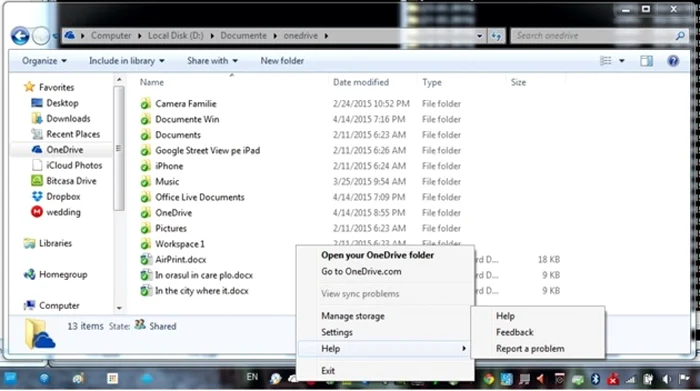Open the recent pages dropdown beside Forward
The height and width of the screenshot is (391, 700).
(54, 36)
